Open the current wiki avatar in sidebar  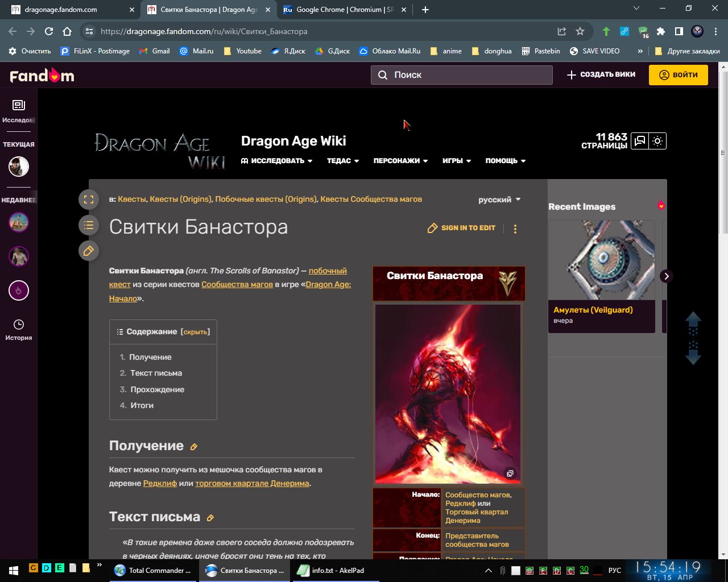tap(19, 167)
